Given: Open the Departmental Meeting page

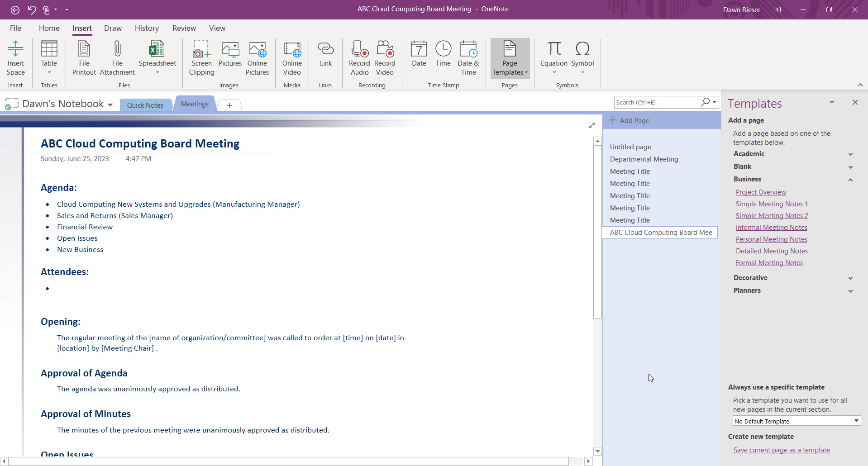Looking at the screenshot, I should [661, 159].
